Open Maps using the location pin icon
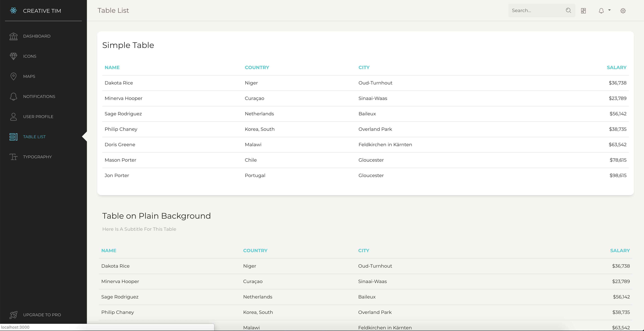This screenshot has height=331, width=644. (13, 76)
